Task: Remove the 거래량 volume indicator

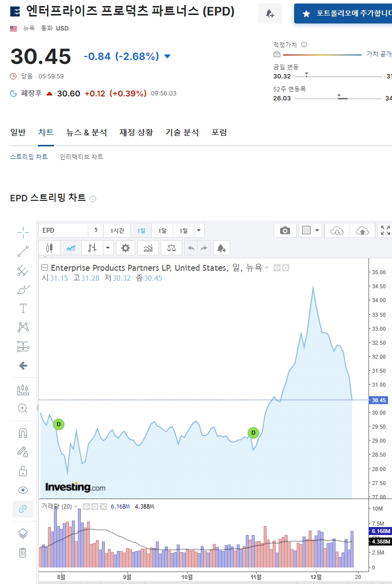Action: point(103,507)
